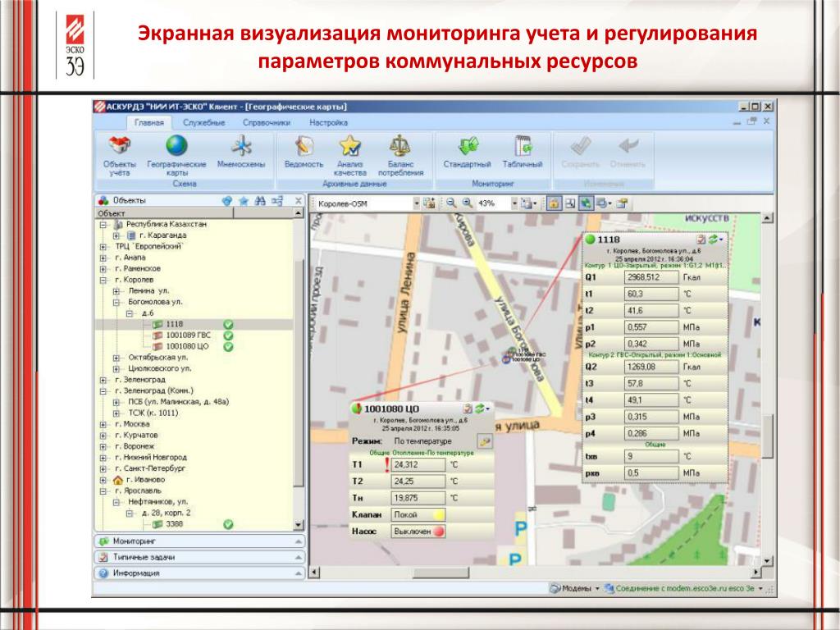This screenshot has height=630, width=840.
Task: Launch Табличный monitoring icon
Action: click(523, 152)
